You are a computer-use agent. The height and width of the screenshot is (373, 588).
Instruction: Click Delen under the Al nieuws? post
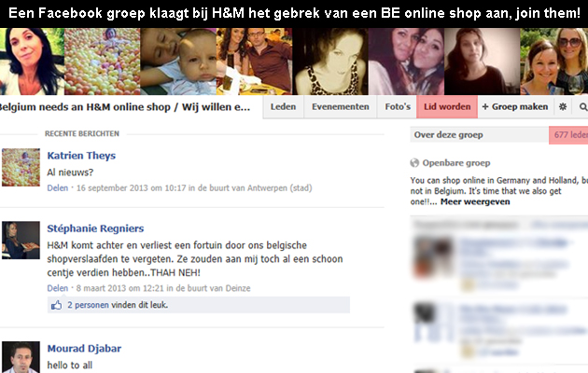coord(58,188)
